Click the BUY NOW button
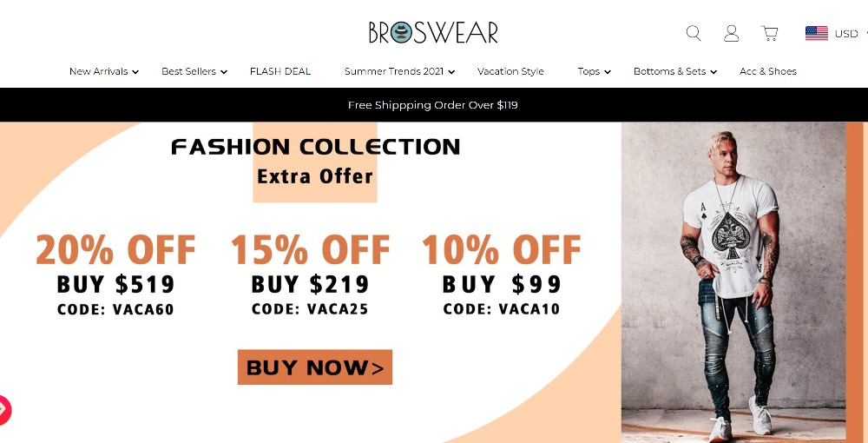 point(315,367)
